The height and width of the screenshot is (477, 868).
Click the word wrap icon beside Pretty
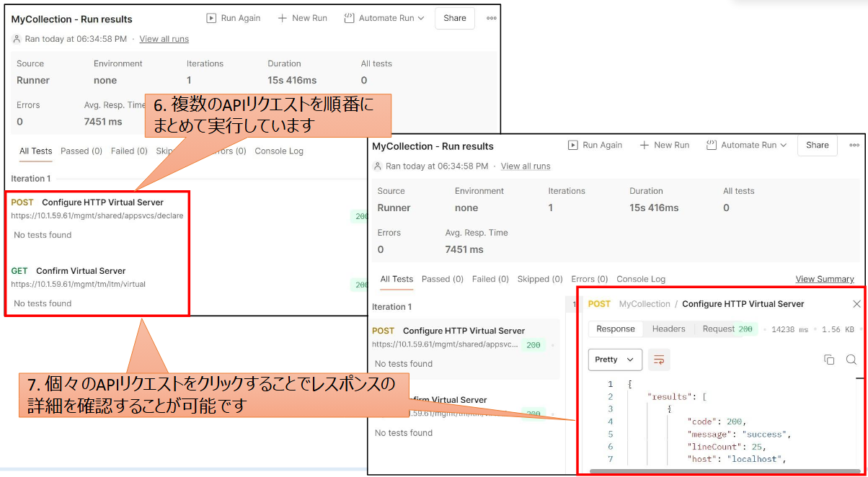pos(657,360)
